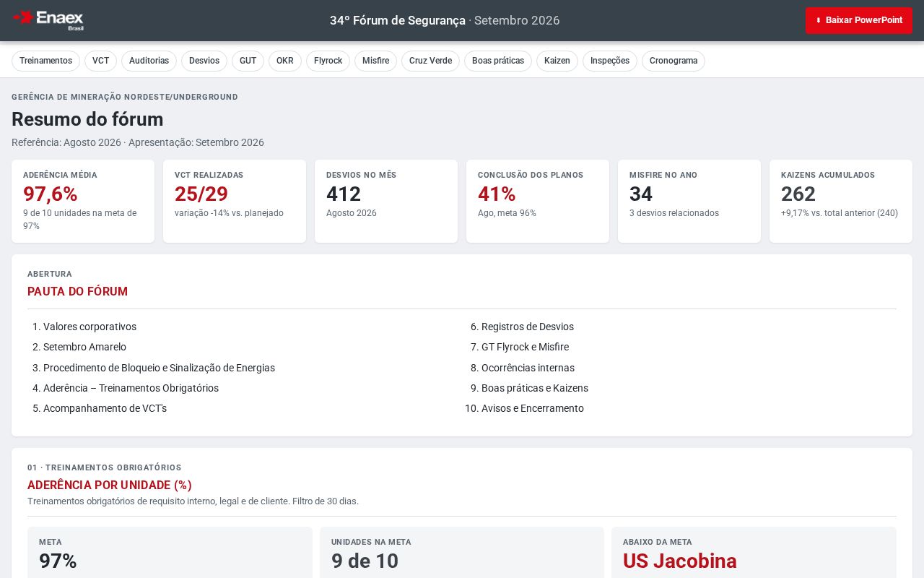The height and width of the screenshot is (578, 924).
Task: Click the Desvios no Mês 412 value
Action: coord(344,194)
